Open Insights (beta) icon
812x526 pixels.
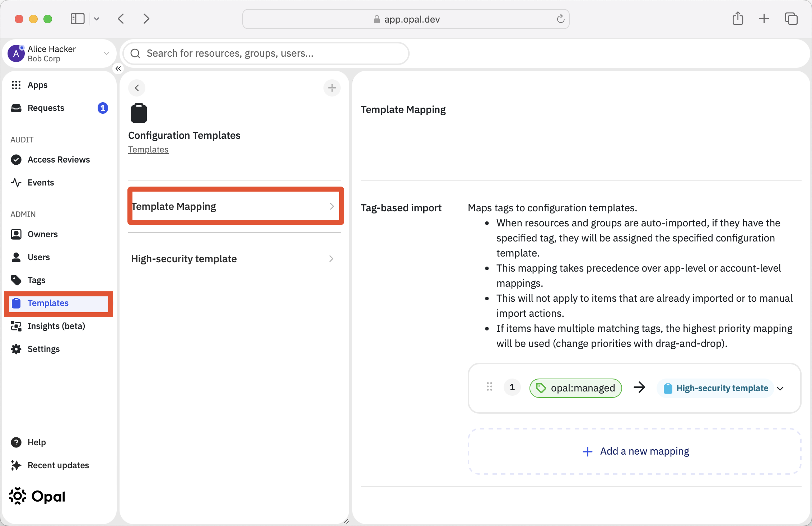click(x=16, y=326)
